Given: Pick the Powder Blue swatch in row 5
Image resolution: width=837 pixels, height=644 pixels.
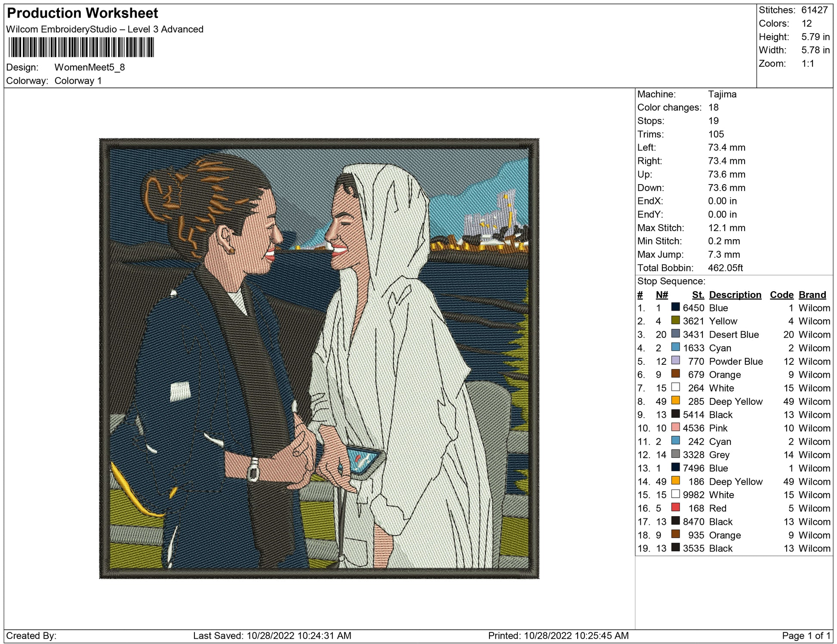Looking at the screenshot, I should click(675, 361).
